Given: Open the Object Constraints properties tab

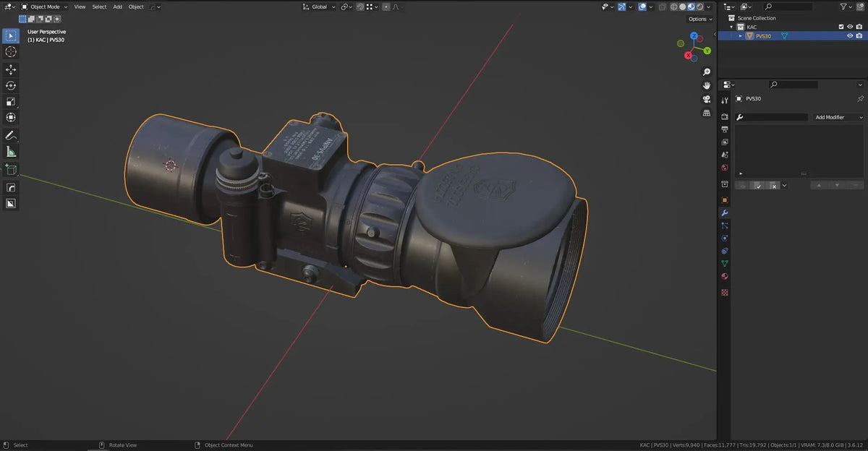Looking at the screenshot, I should click(725, 251).
